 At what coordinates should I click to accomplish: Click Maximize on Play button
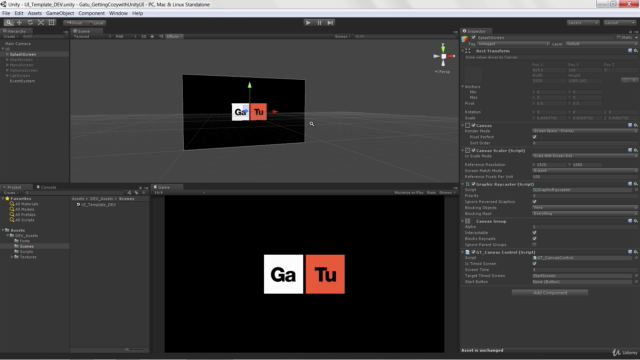coord(409,192)
